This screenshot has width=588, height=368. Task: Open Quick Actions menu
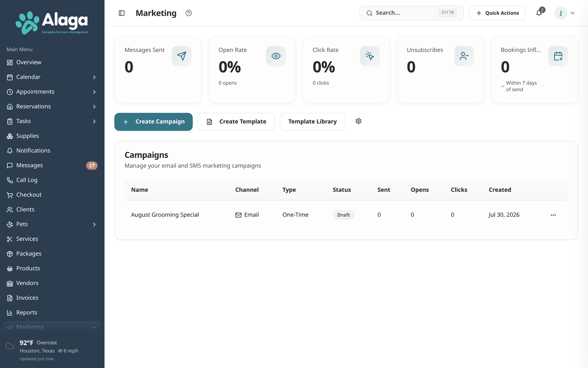pos(497,13)
